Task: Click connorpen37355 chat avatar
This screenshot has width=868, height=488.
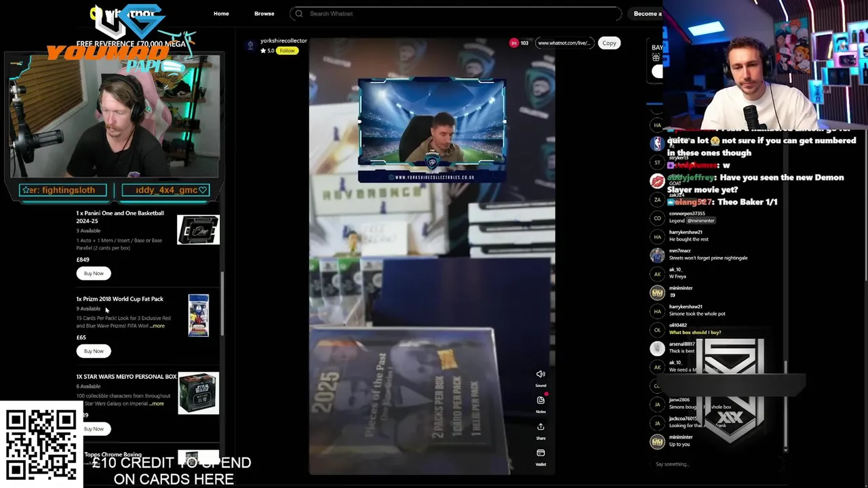Action: pyautogui.click(x=657, y=218)
